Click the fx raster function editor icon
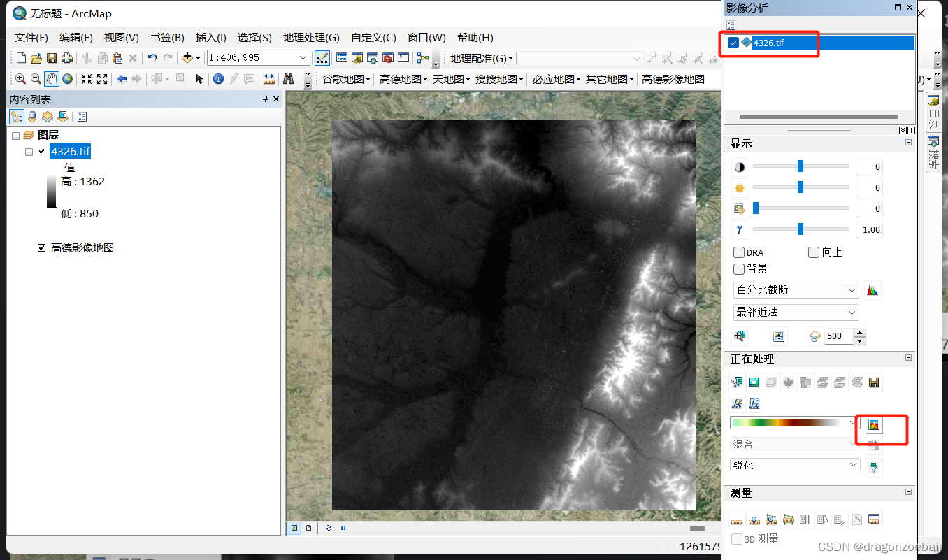This screenshot has width=948, height=560. coord(737,403)
